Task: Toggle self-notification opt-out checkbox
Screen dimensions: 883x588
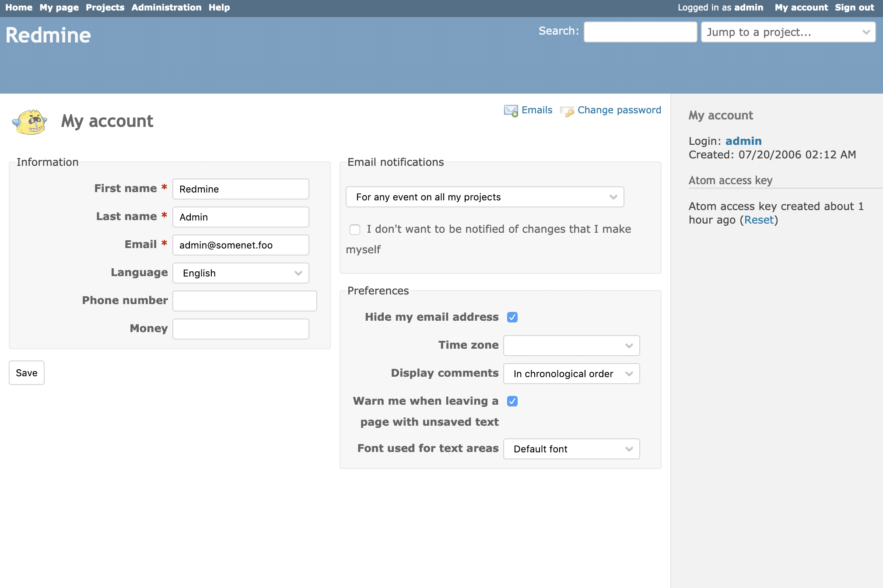Action: 355,230
